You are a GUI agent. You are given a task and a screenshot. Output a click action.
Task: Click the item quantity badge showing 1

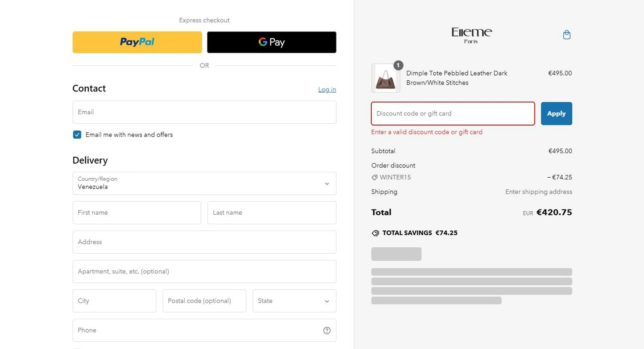coord(398,65)
